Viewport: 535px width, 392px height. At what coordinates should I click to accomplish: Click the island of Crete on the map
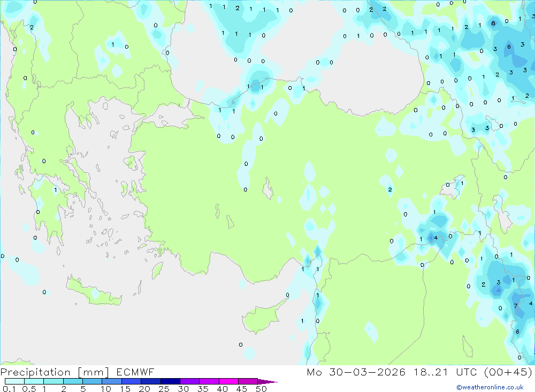(x=94, y=291)
